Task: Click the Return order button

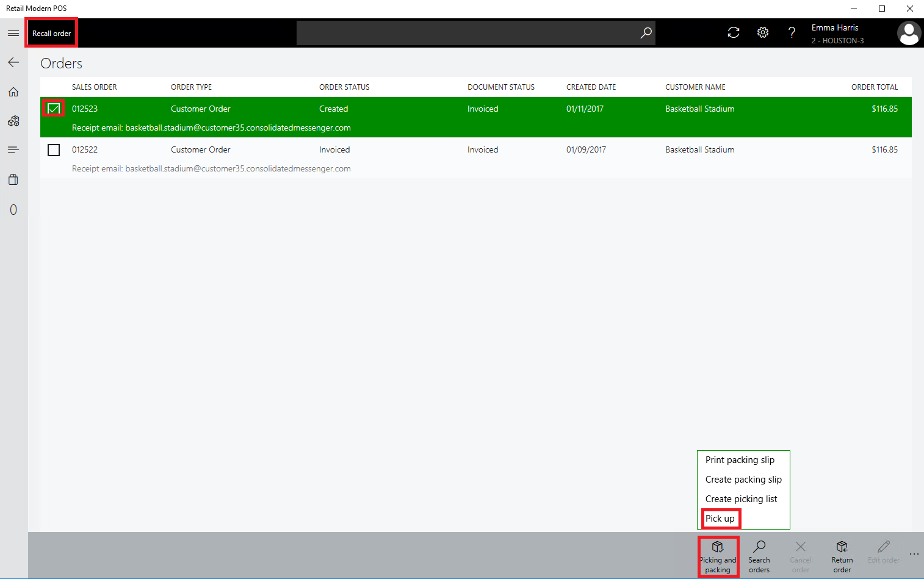Action: [x=842, y=556]
